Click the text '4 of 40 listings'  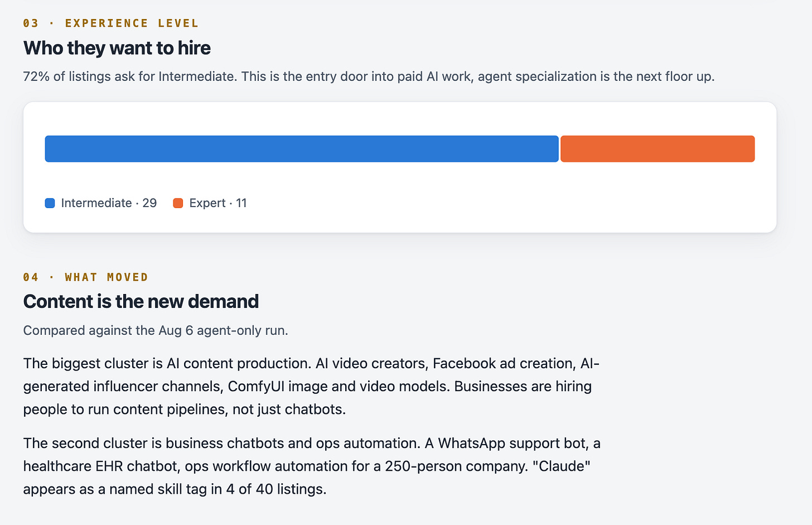[x=276, y=489]
